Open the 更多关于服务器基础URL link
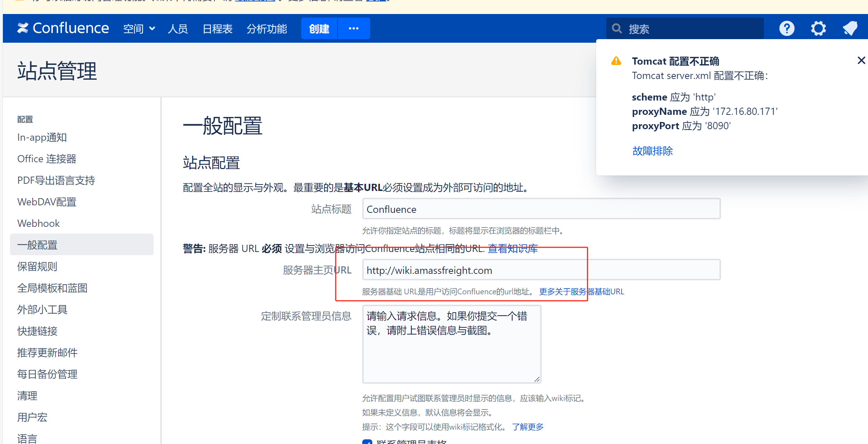868x444 pixels. coord(582,291)
